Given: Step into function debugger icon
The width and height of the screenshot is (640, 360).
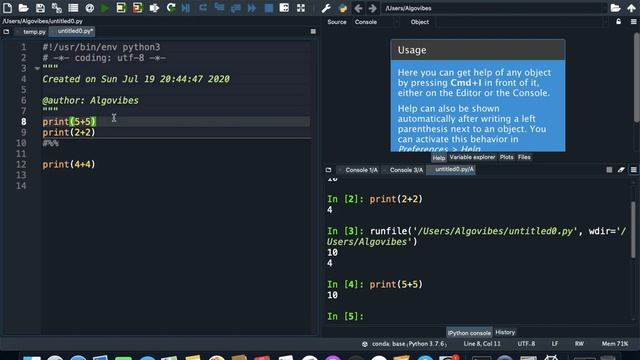Looking at the screenshot, I should [x=219, y=8].
